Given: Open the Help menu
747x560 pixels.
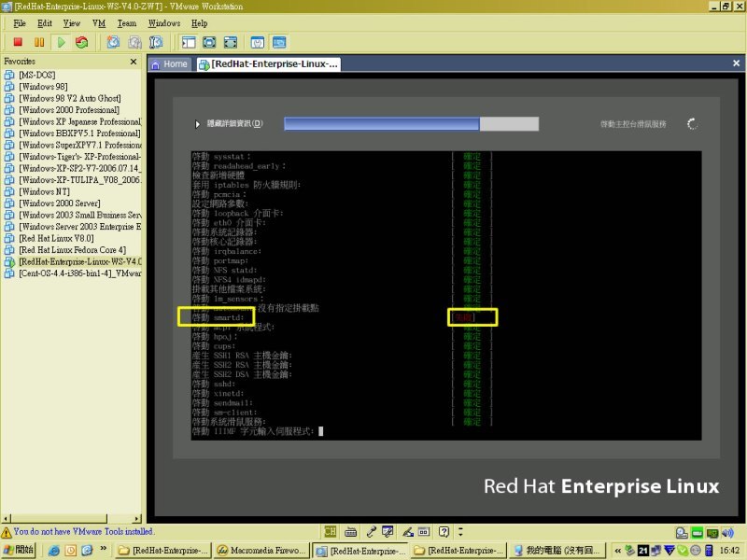Looking at the screenshot, I should pyautogui.click(x=199, y=23).
